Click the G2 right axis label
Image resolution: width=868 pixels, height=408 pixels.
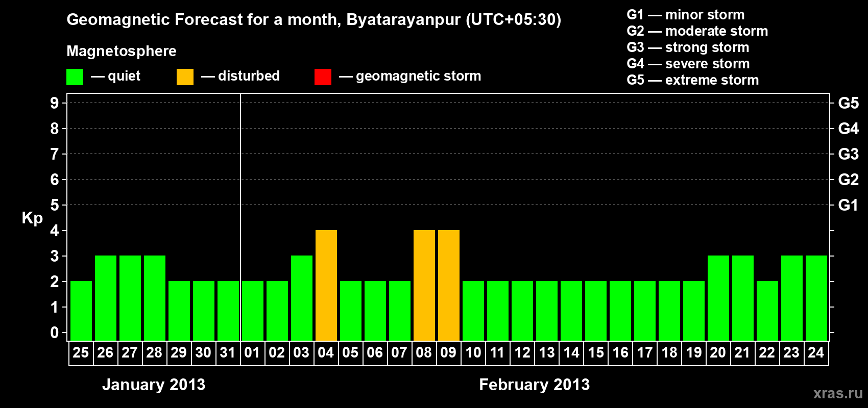tap(849, 180)
